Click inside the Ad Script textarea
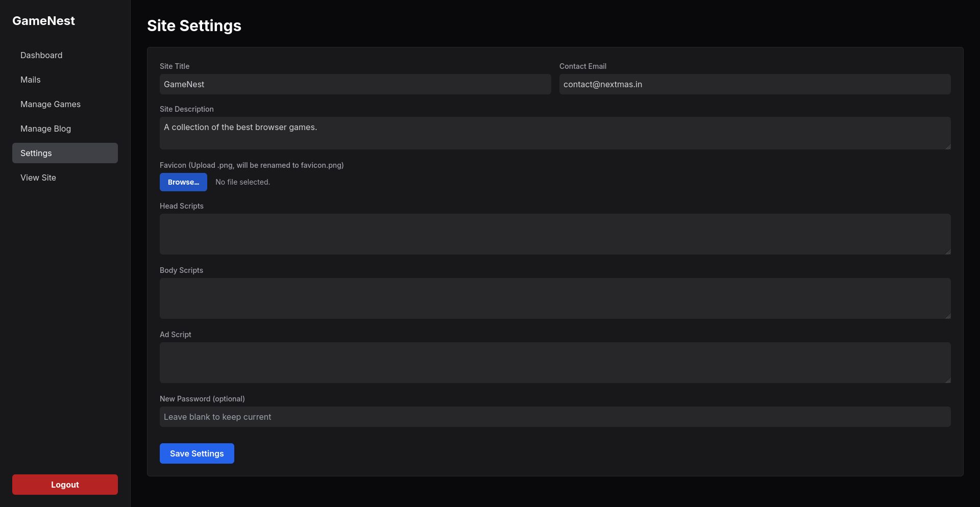The image size is (980, 507). tap(555, 363)
